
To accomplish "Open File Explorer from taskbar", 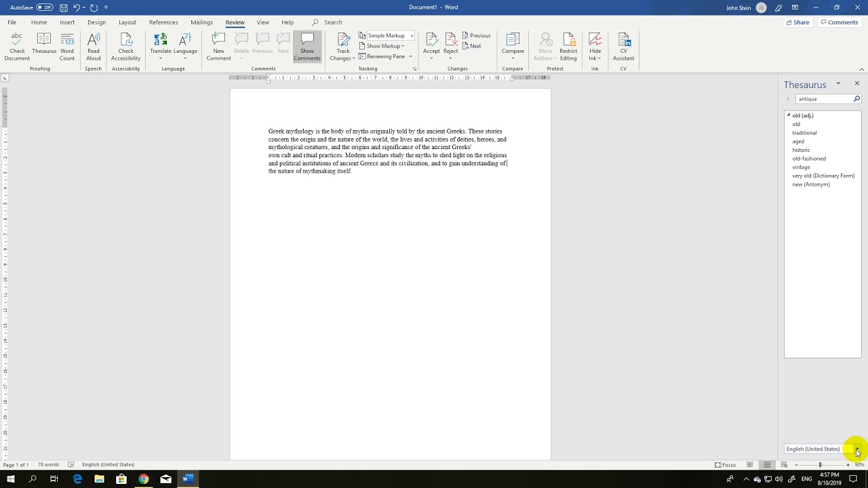I will tap(99, 479).
